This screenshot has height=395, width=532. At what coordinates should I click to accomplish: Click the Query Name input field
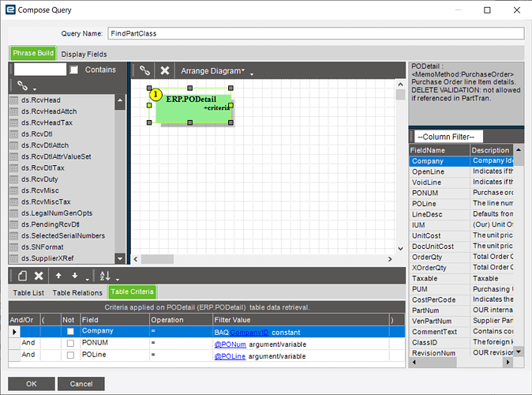316,34
